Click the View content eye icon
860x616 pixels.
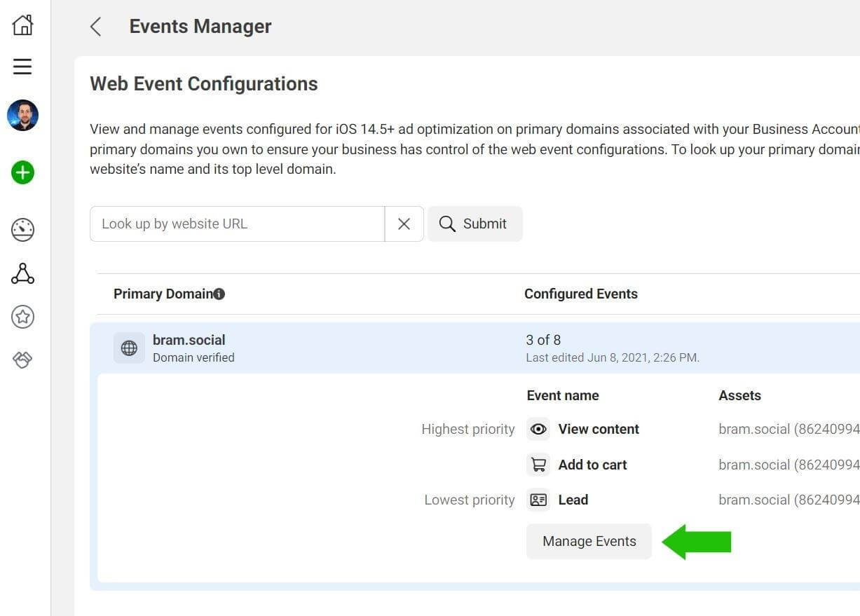tap(538, 429)
